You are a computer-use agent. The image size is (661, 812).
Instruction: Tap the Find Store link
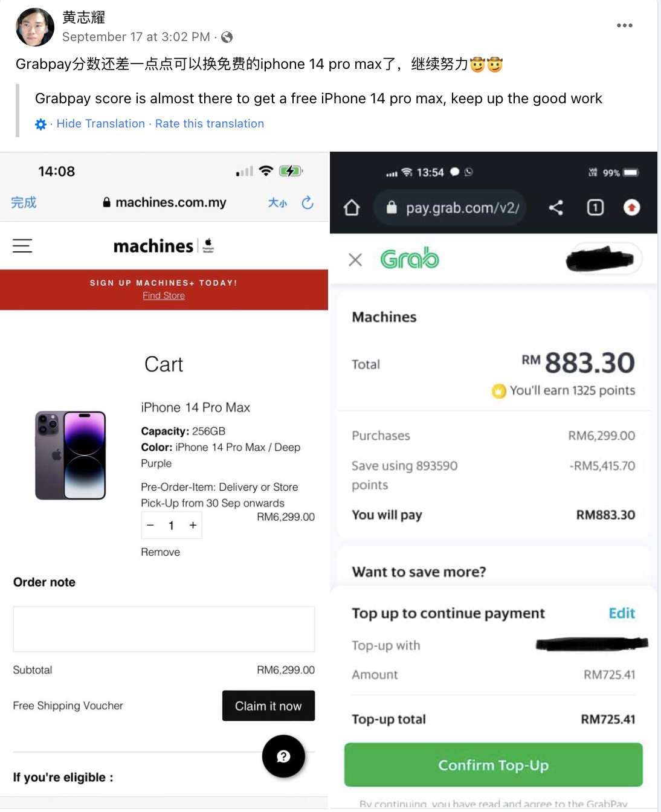pos(164,295)
